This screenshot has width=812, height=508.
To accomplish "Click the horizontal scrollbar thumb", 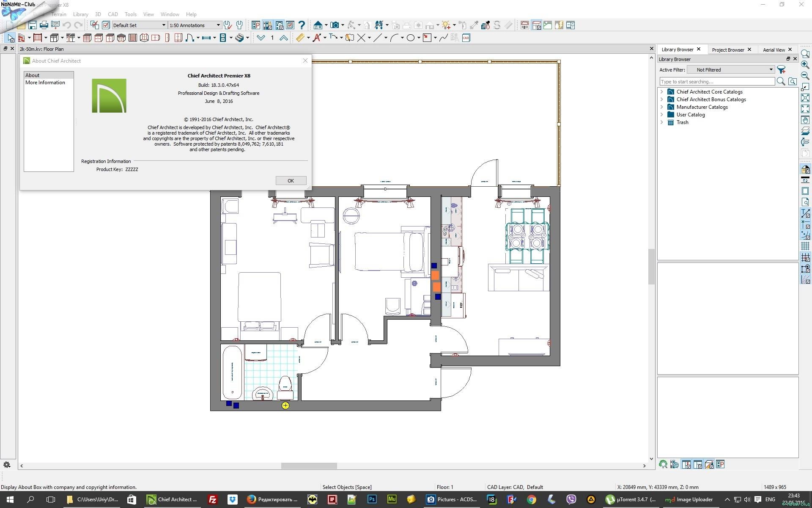I will pos(309,466).
